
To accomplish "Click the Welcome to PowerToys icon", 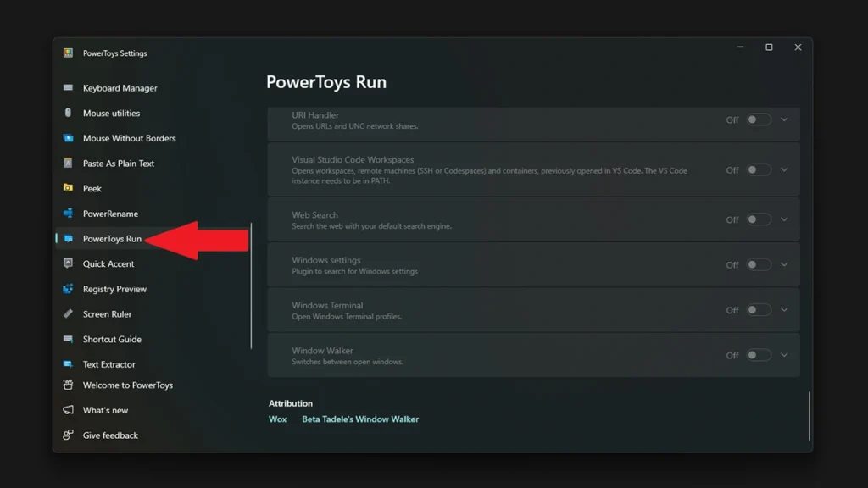I will click(68, 385).
